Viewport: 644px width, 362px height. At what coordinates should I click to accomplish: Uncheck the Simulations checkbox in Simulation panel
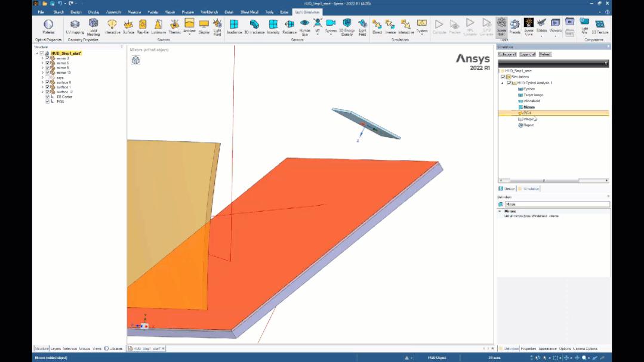point(503,76)
